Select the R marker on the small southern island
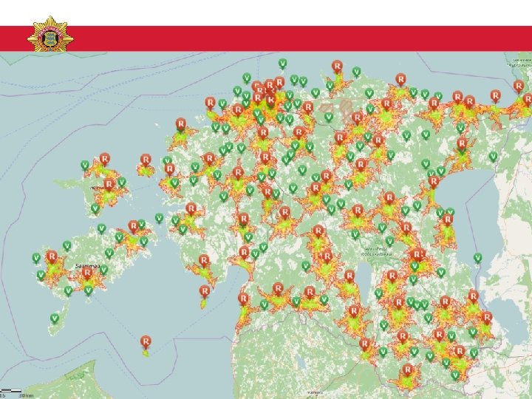Screen dimensions: 532x399 coord(146,341)
